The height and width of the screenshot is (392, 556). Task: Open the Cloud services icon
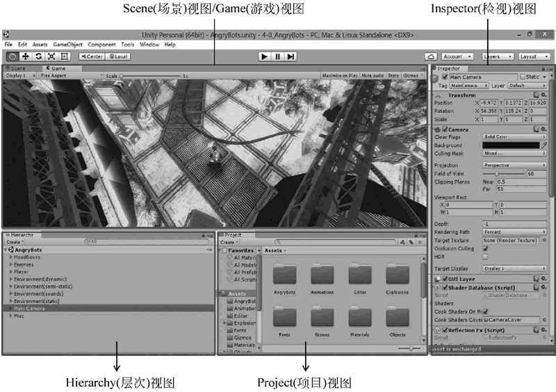(x=431, y=56)
